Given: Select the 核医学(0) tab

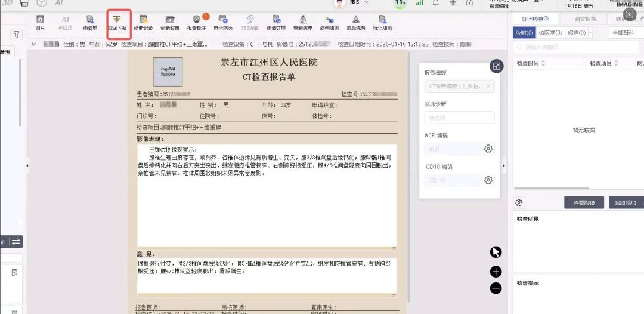Looking at the screenshot, I should point(550,33).
